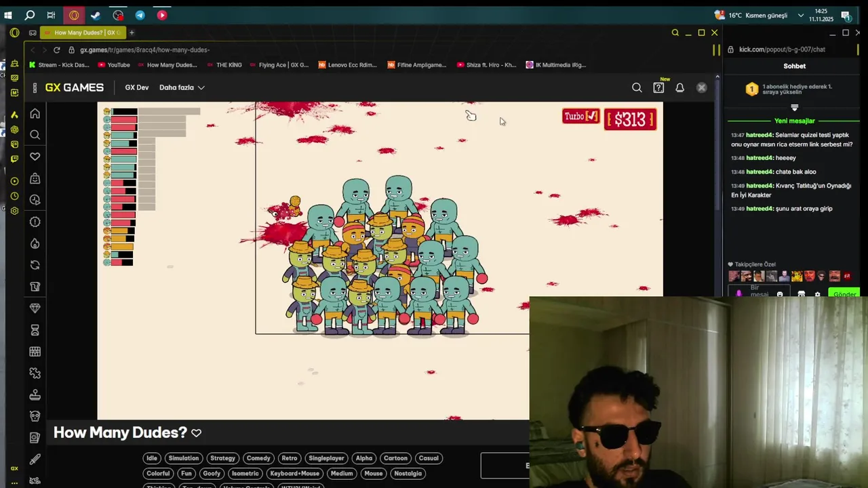Screen dimensions: 868x488
Task: Open the hourglass category icon in sidebar
Action: tap(35, 329)
